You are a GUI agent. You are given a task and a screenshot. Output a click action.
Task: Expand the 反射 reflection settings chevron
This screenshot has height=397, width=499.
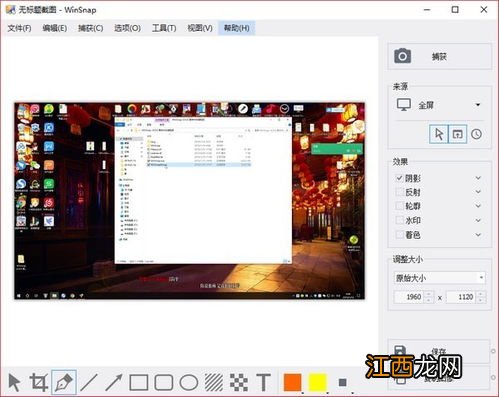point(478,192)
